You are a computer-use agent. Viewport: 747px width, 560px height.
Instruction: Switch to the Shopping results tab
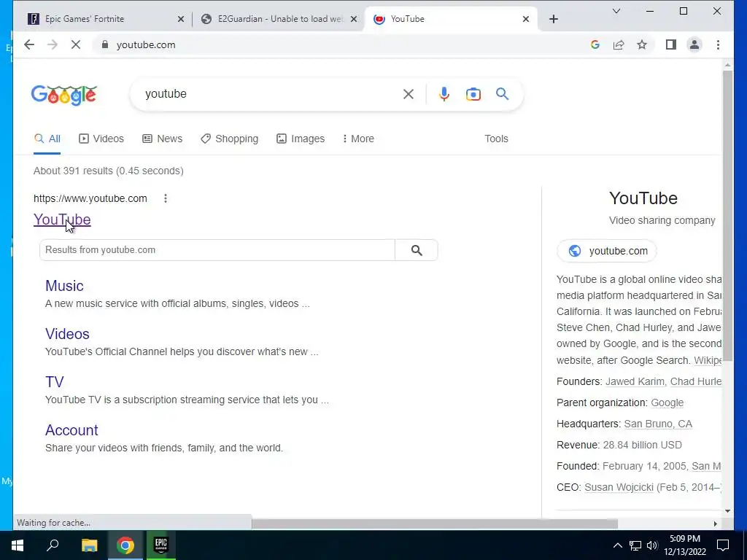click(229, 139)
